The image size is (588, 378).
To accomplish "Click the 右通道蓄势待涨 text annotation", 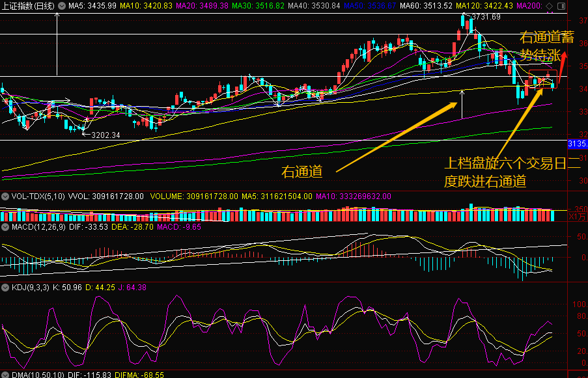I will click(546, 46).
